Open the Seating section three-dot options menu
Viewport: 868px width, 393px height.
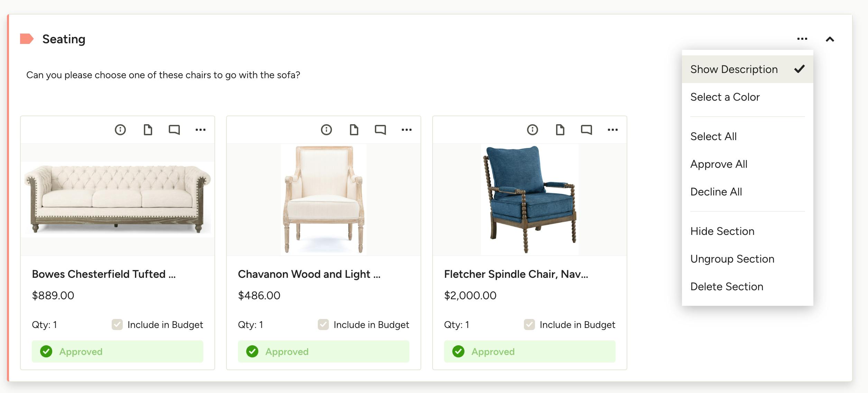pyautogui.click(x=802, y=39)
